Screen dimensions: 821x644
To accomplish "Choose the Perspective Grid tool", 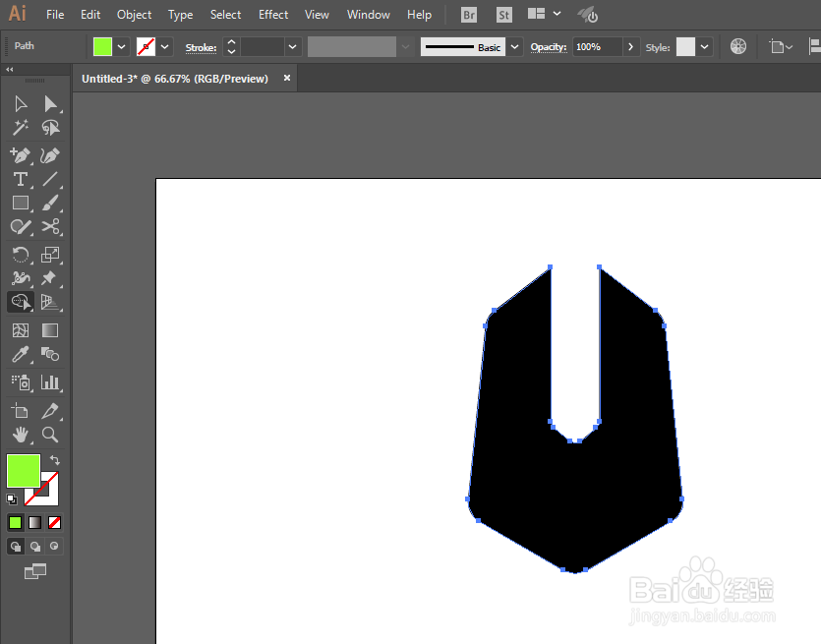I will pos(51,302).
